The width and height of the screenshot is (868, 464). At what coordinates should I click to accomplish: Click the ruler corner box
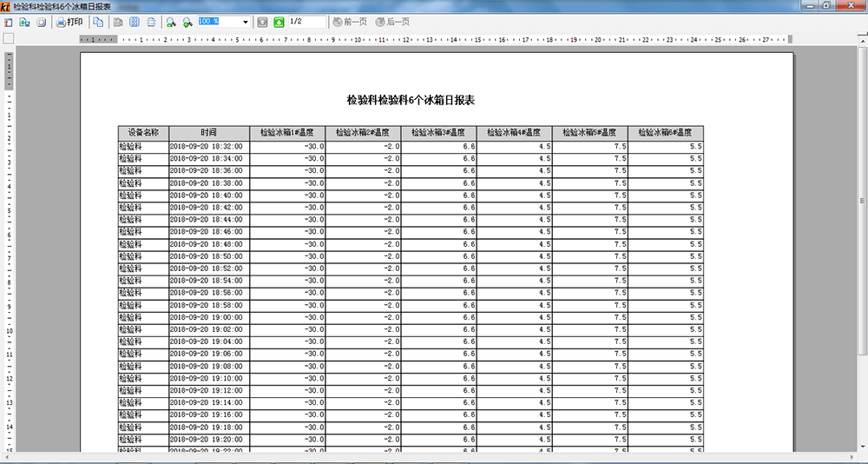click(x=9, y=39)
